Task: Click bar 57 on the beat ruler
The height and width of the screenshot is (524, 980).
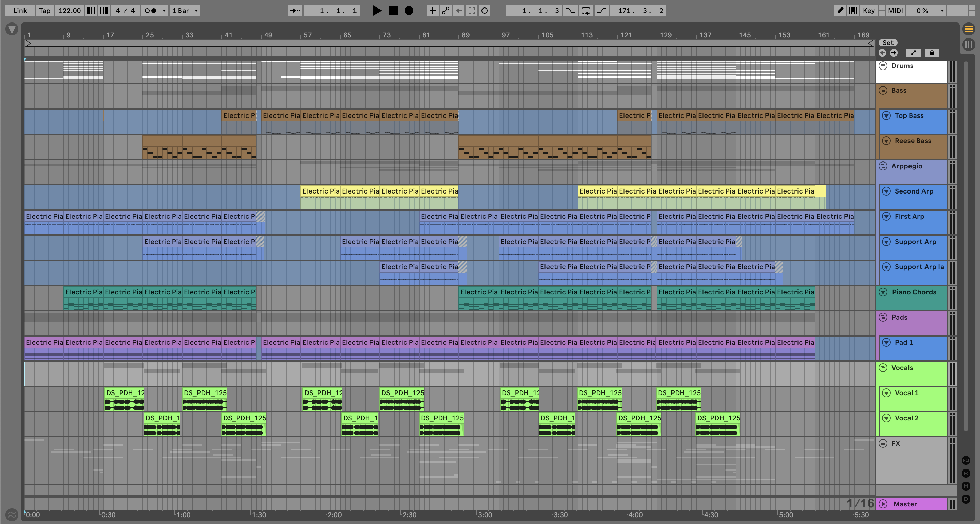Action: pyautogui.click(x=307, y=35)
